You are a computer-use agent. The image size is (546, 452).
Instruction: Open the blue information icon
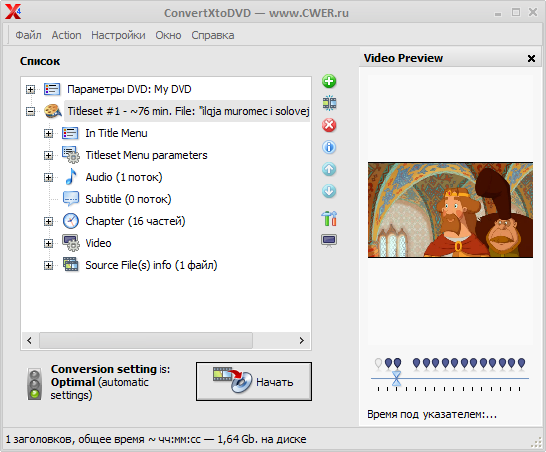coord(329,147)
